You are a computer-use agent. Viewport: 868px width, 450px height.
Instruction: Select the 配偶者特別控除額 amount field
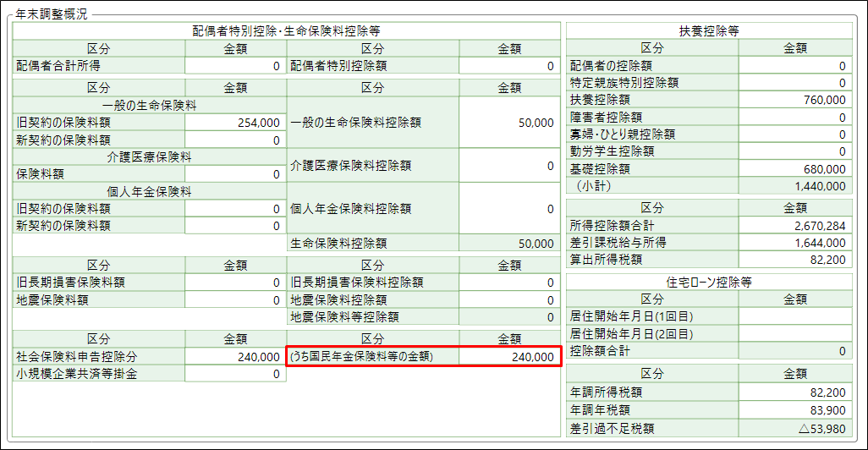tap(508, 65)
